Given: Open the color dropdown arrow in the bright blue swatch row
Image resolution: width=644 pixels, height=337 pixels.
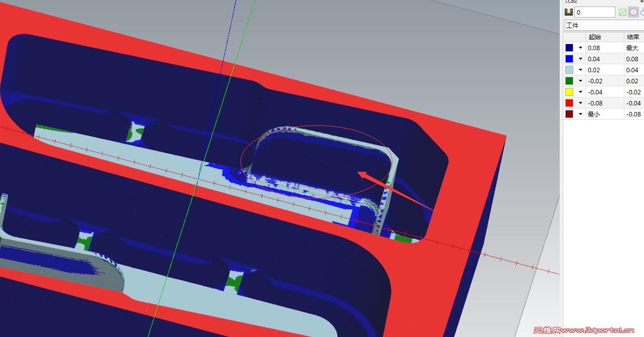Looking at the screenshot, I should pyautogui.click(x=581, y=59).
